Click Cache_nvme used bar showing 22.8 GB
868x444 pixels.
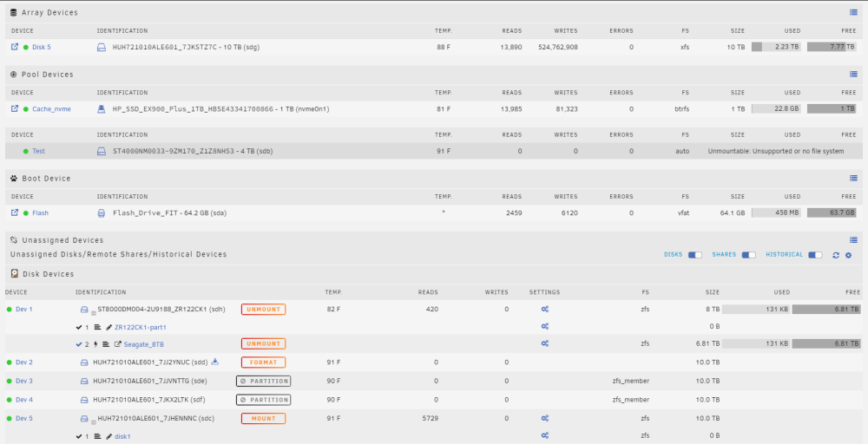pos(776,109)
